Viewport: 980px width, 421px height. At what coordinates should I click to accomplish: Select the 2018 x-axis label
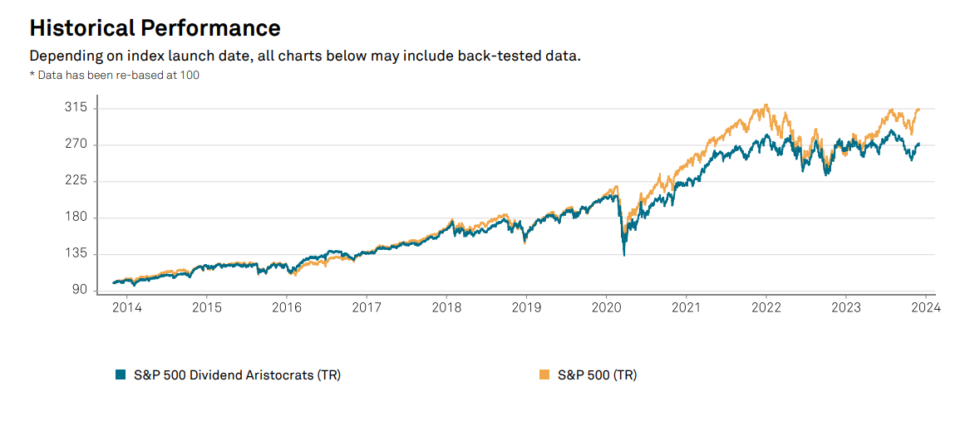click(446, 308)
